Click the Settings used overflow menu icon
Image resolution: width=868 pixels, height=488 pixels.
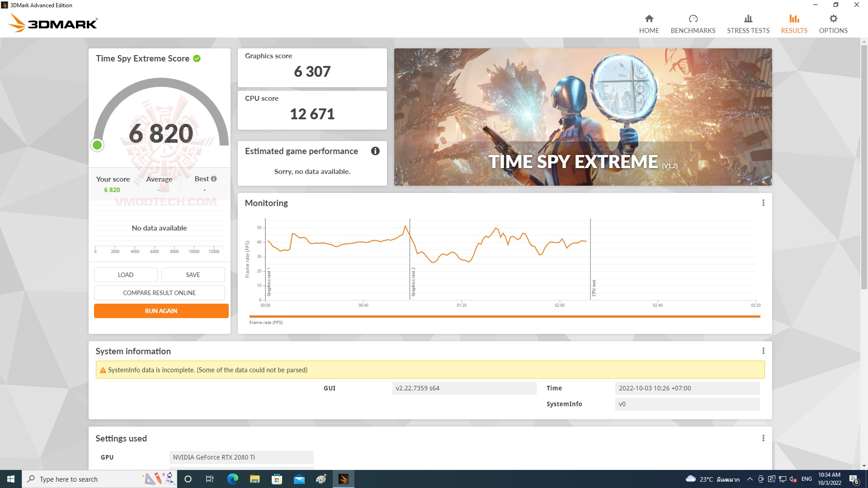(763, 438)
